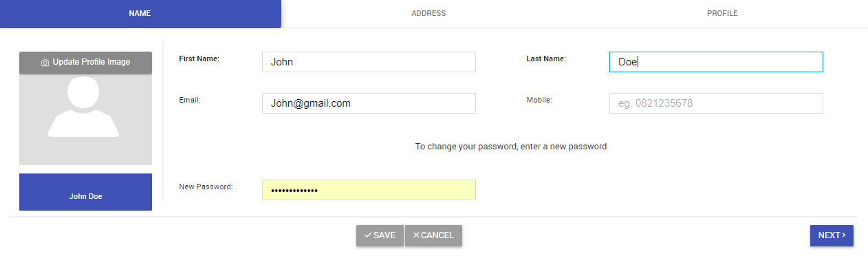This screenshot has width=868, height=265.
Task: Click the empty Mobile number field
Action: click(x=716, y=103)
